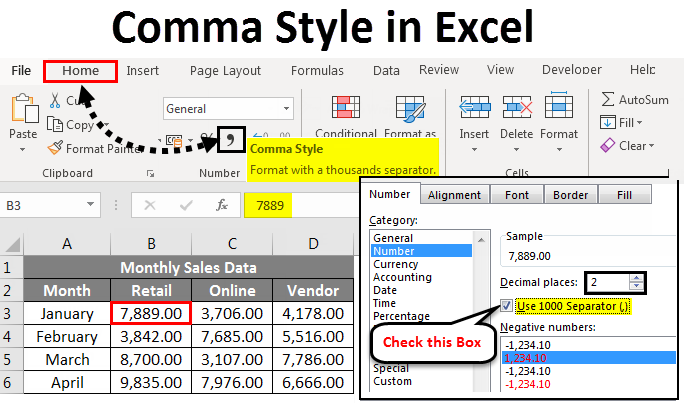
Task: Switch to the Insert ribbon tab
Action: coord(143,71)
